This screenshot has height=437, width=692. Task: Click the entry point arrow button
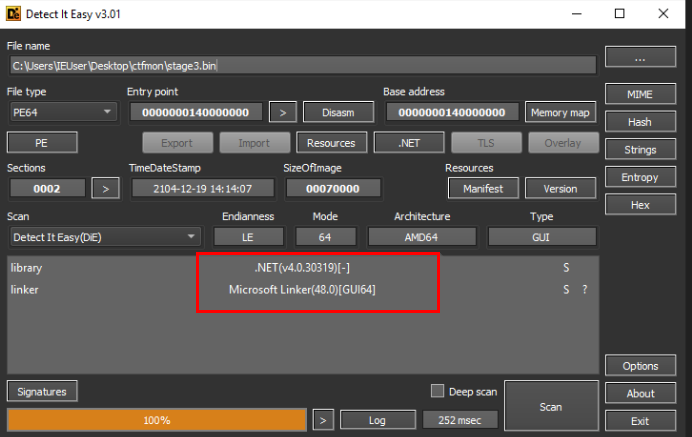point(283,113)
